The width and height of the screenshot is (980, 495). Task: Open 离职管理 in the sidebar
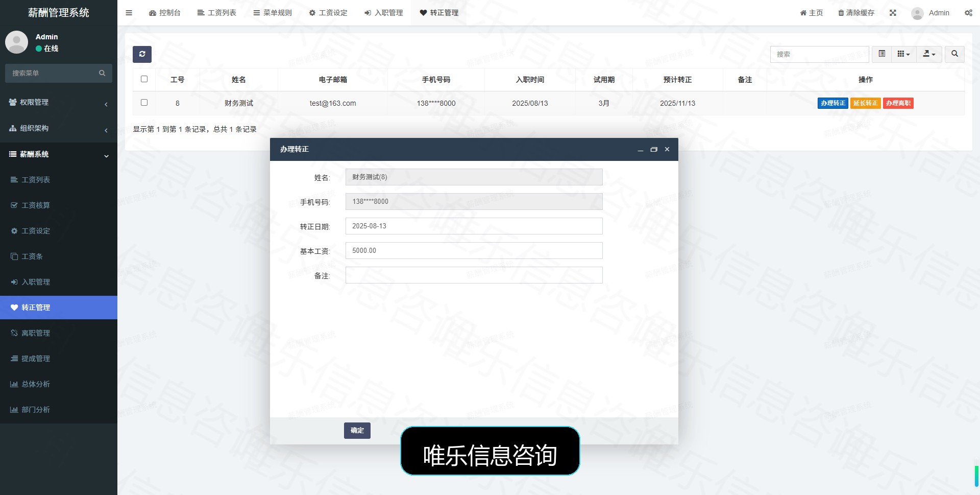pos(59,333)
